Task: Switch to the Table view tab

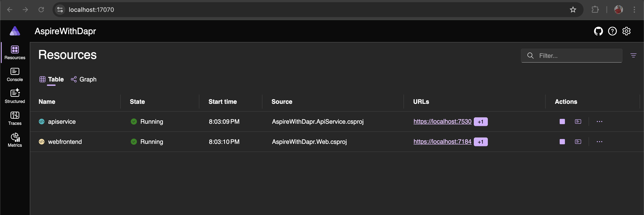Action: pyautogui.click(x=51, y=79)
